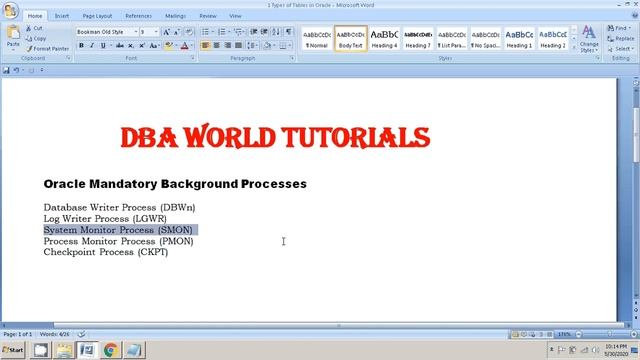Viewport: 640px width, 360px height.
Task: Switch to the Mailings tab
Action: (x=176, y=16)
